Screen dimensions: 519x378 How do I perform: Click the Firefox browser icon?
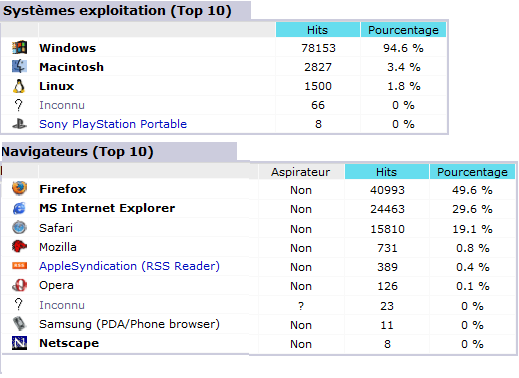(19, 189)
